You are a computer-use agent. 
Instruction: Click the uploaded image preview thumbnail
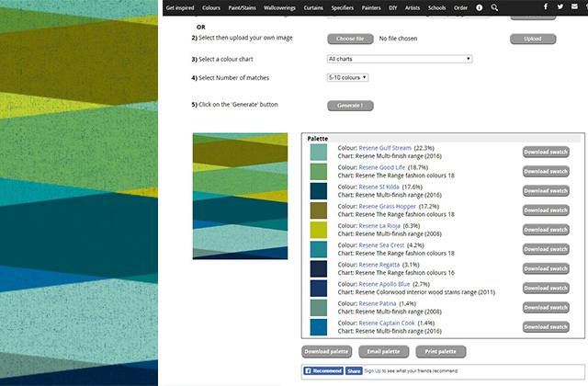tap(240, 196)
